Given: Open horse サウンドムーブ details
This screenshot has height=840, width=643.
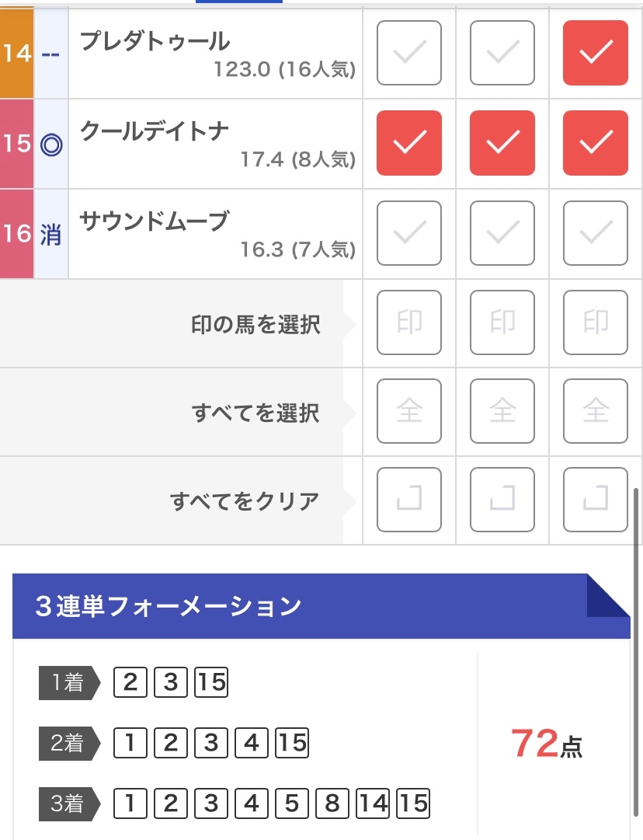Looking at the screenshot, I should [x=155, y=221].
